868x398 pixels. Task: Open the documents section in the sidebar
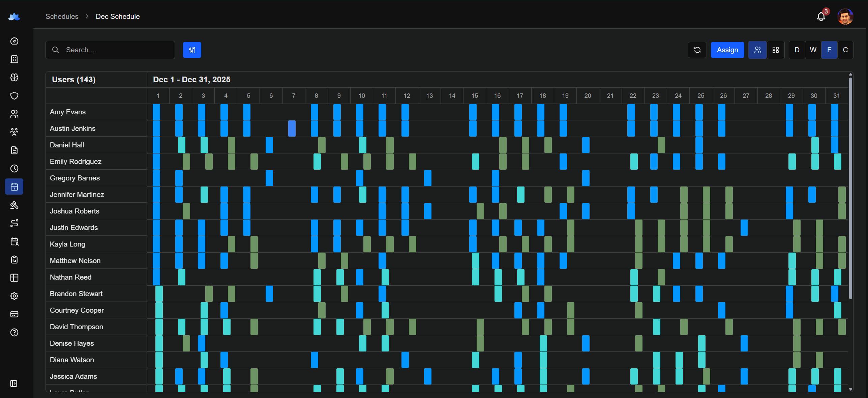pos(14,150)
